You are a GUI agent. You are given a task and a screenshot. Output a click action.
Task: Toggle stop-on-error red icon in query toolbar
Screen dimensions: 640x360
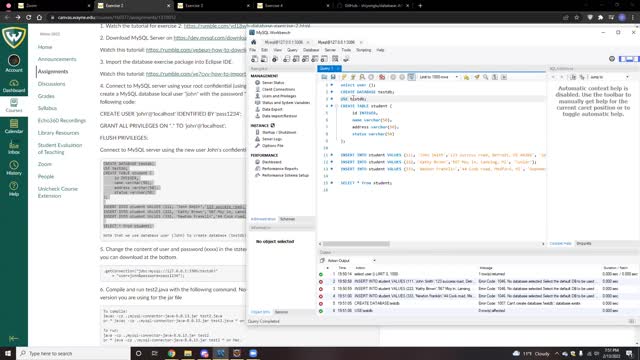click(382, 77)
